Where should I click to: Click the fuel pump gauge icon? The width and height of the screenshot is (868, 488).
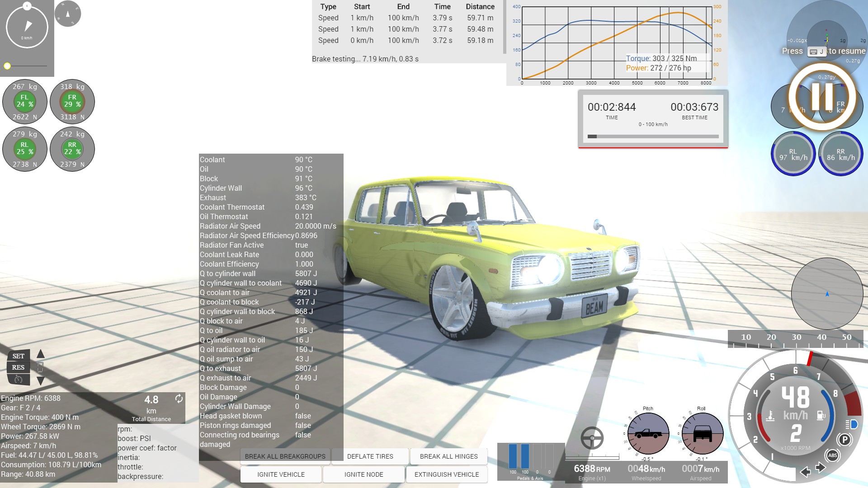(x=821, y=415)
